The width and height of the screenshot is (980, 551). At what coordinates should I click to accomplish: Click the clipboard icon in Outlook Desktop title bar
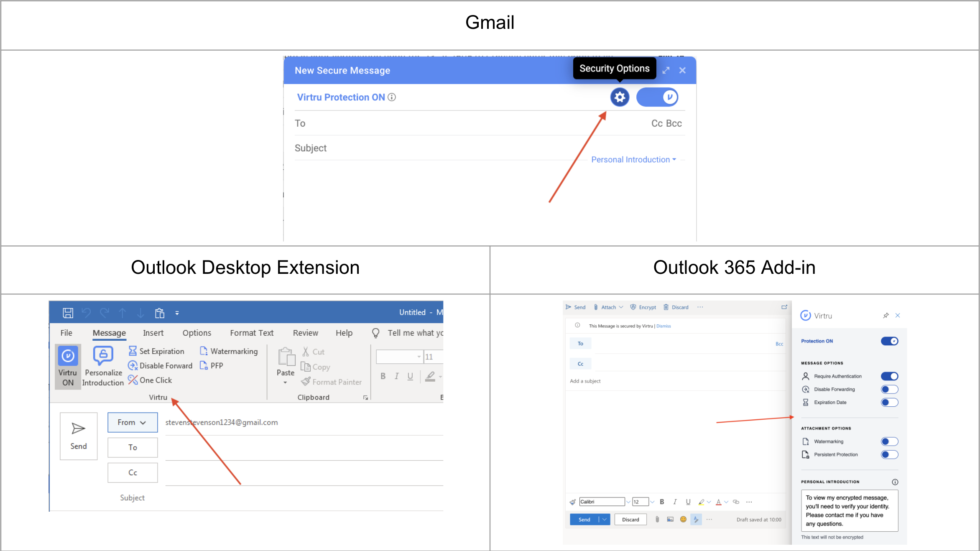pos(160,313)
